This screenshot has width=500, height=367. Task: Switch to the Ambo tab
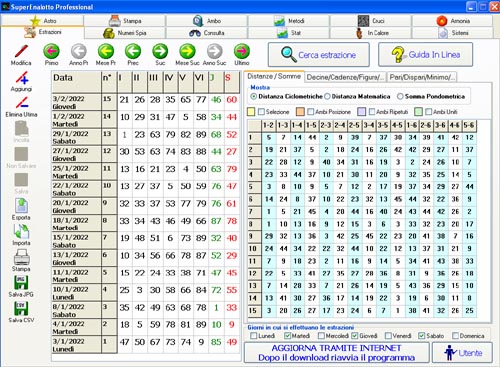[x=207, y=21]
